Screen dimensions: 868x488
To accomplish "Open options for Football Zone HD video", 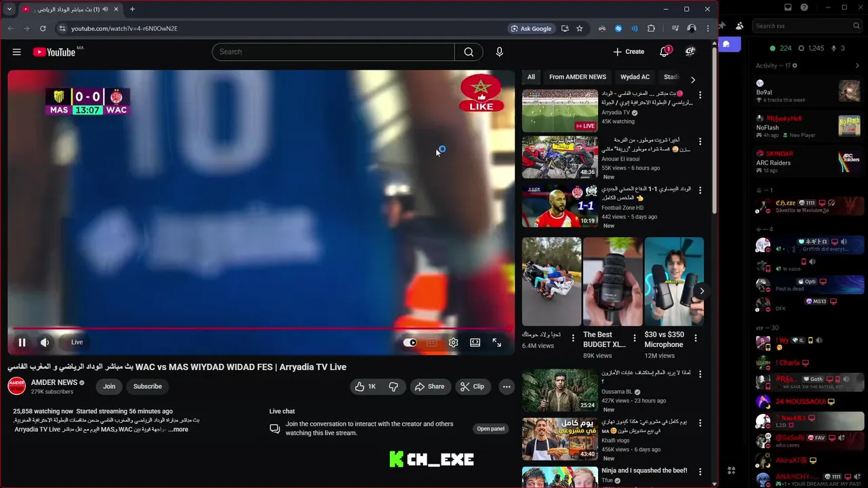I will (700, 190).
